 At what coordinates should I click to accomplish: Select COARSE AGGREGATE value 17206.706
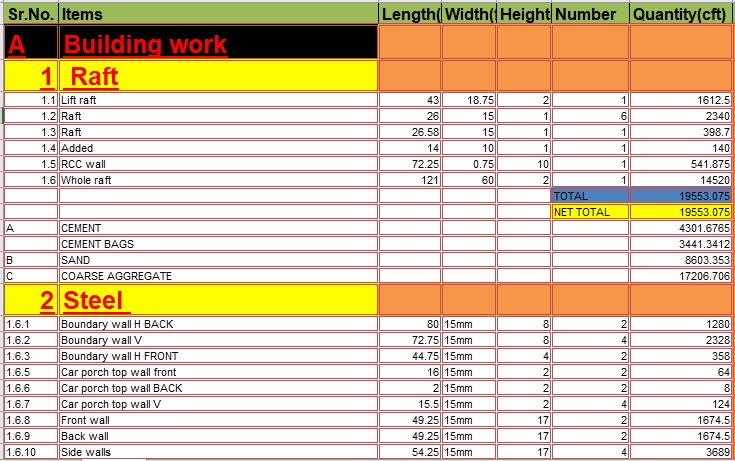coord(681,276)
